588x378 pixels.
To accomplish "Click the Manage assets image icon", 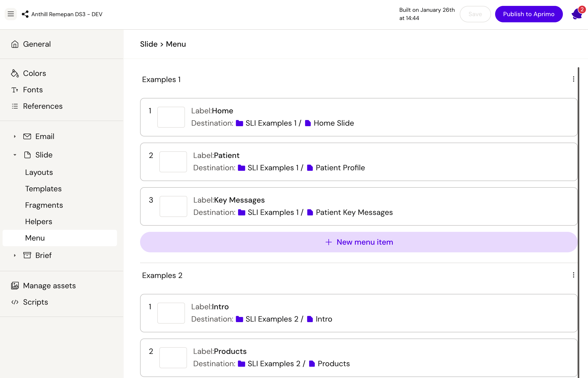I will pyautogui.click(x=15, y=286).
